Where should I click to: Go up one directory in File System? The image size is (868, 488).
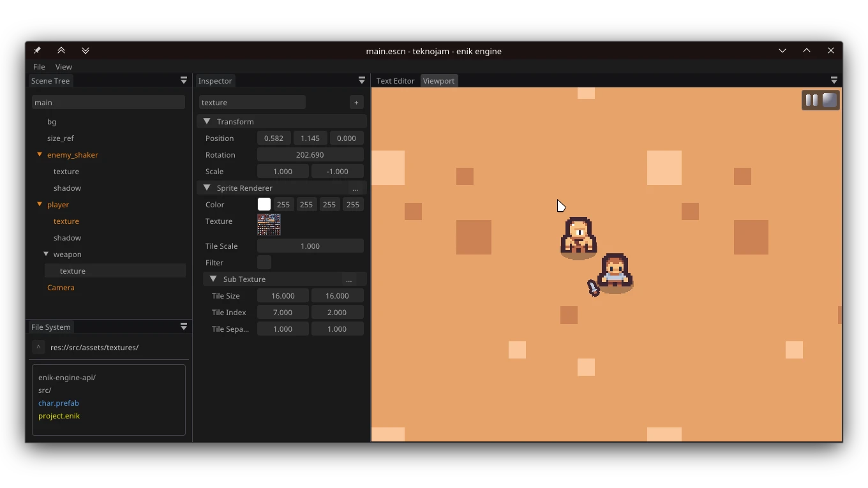tap(38, 347)
